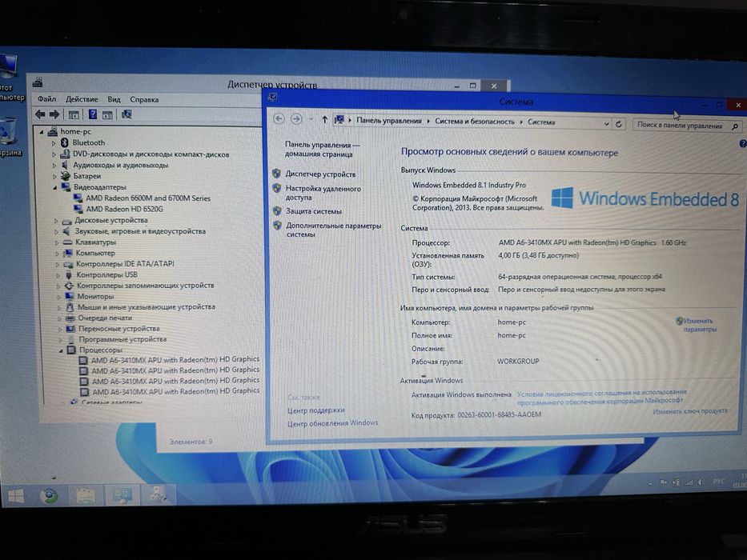Click the home-pc computer icon in tree
The image size is (747, 560).
52,132
